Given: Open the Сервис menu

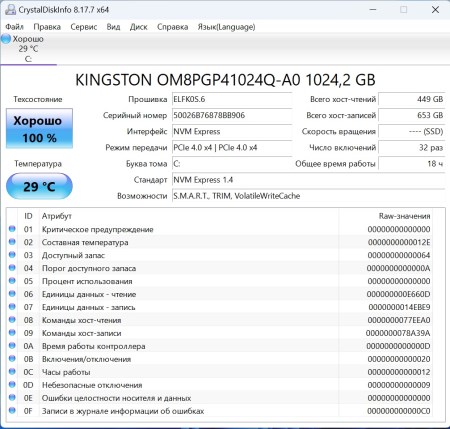Looking at the screenshot, I should 84,27.
